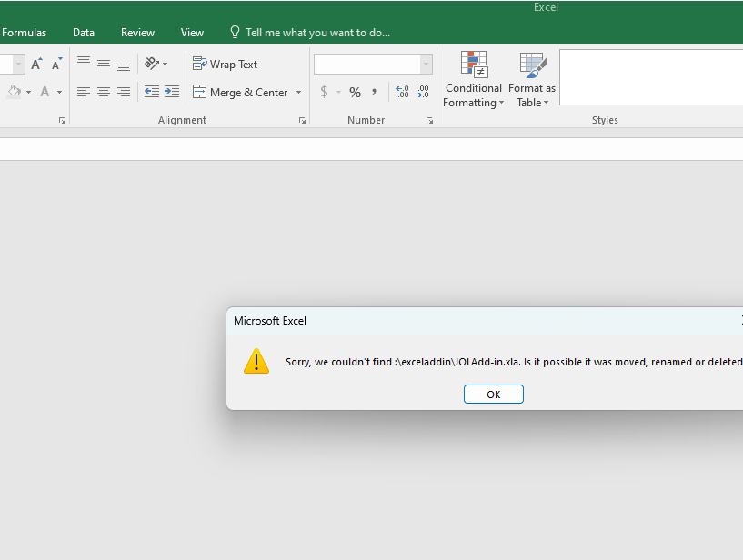The image size is (743, 560).
Task: Toggle Wrap Text for the selection
Action: 225,64
